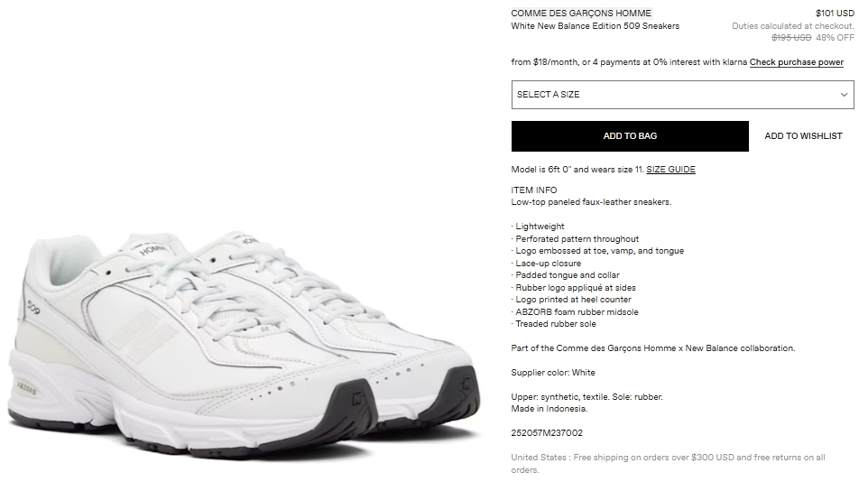The image size is (868, 491).
Task: Click the product title White New Balance Edition 509 Sneakers
Action: pos(595,26)
